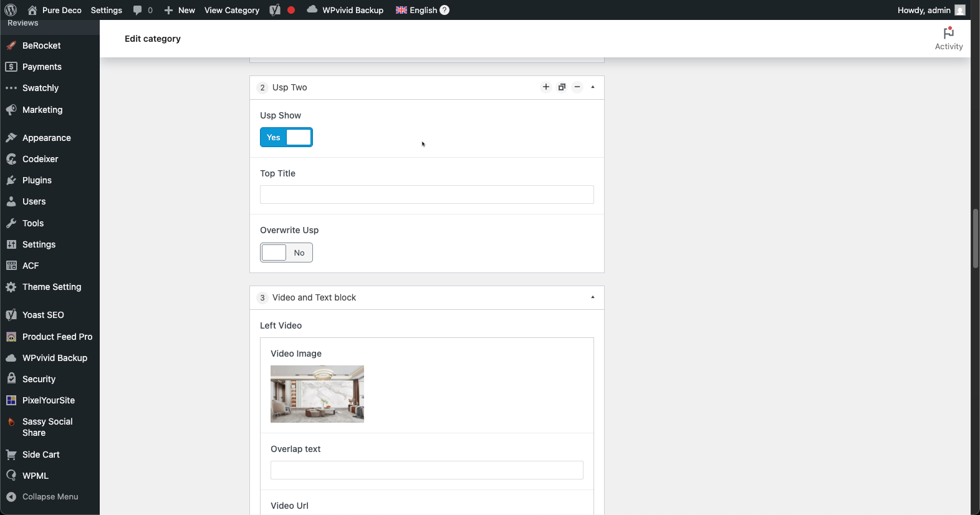
Task: Click the Users person icon
Action: (x=11, y=201)
